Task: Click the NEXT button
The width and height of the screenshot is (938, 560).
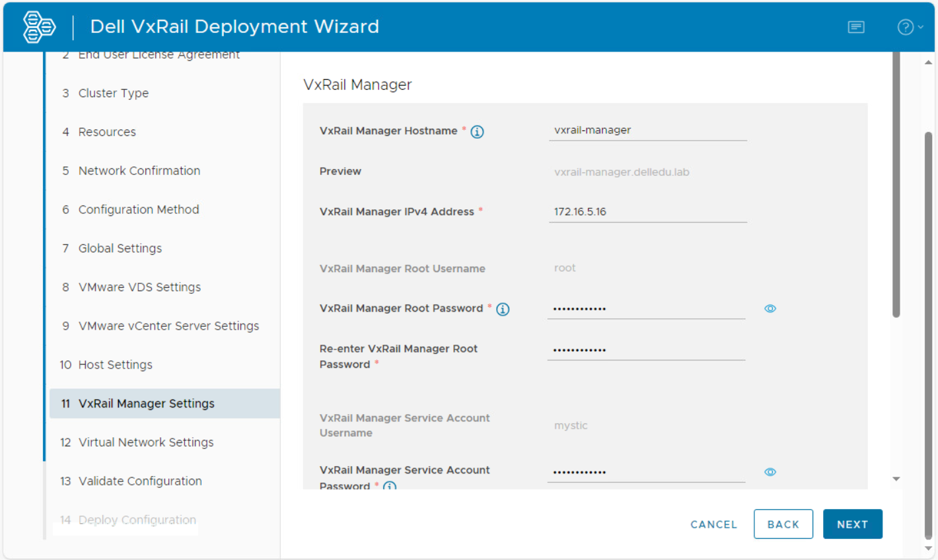Action: [852, 524]
